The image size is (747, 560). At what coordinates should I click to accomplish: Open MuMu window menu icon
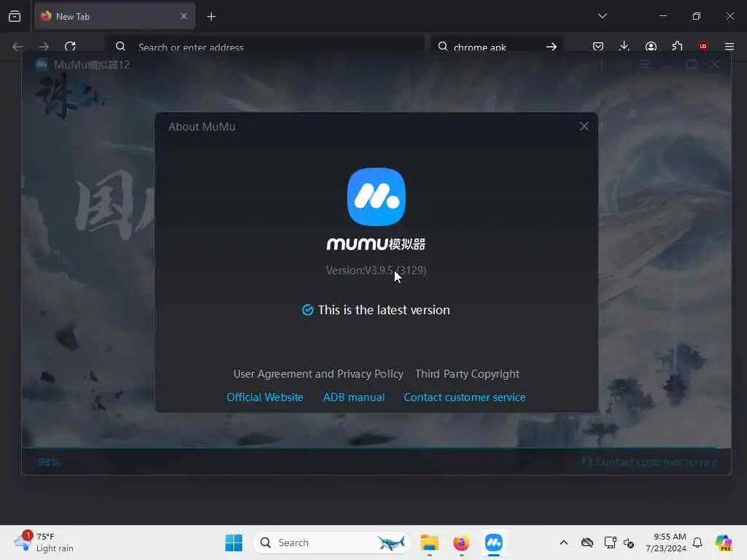pyautogui.click(x=645, y=64)
